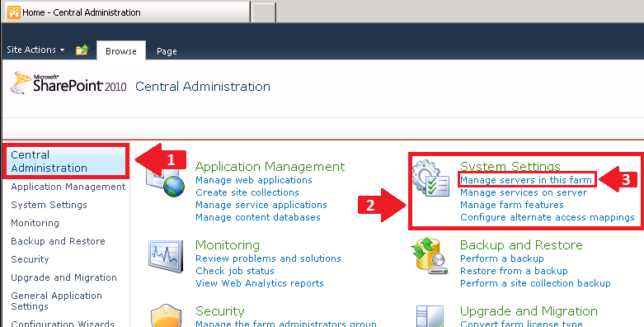Click the browser tab favicon for Home
The image size is (644, 327).
point(13,12)
